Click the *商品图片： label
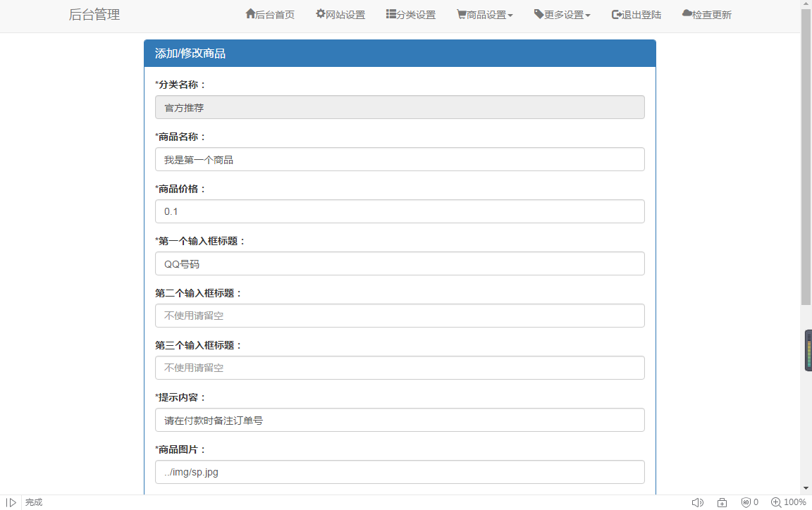This screenshot has height=510, width=812. (x=180, y=449)
